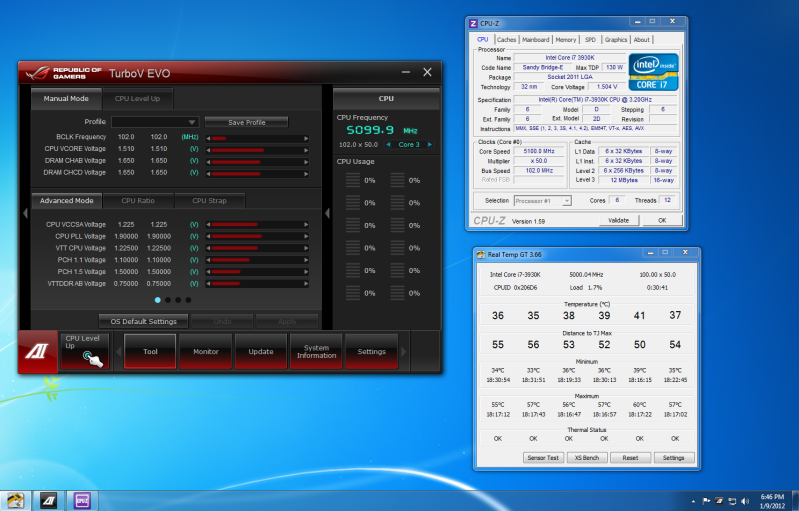Click the AI Suite logo in TurboV EVO
Image resolution: width=799 pixels, height=511 pixels.
[x=38, y=351]
